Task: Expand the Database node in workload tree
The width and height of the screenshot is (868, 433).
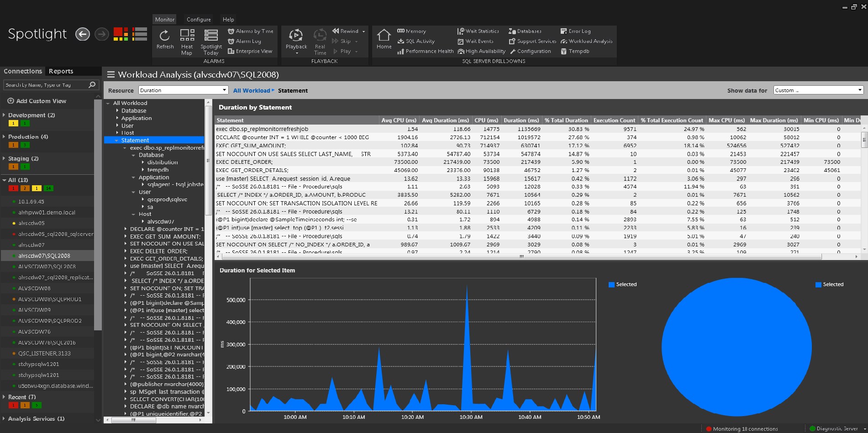Action: pos(117,111)
